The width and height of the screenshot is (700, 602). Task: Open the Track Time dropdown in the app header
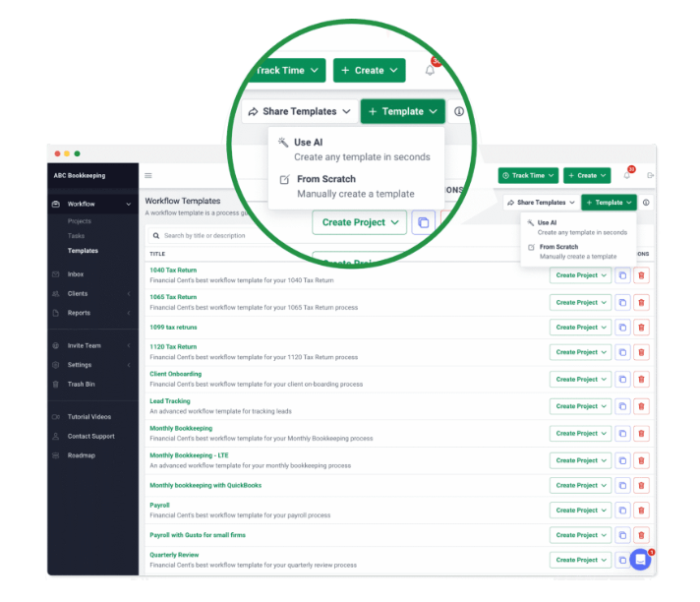pyautogui.click(x=528, y=175)
